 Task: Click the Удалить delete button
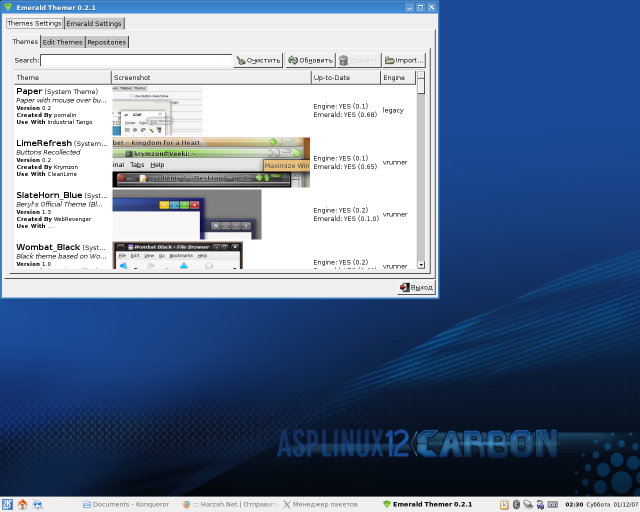pyautogui.click(x=359, y=60)
